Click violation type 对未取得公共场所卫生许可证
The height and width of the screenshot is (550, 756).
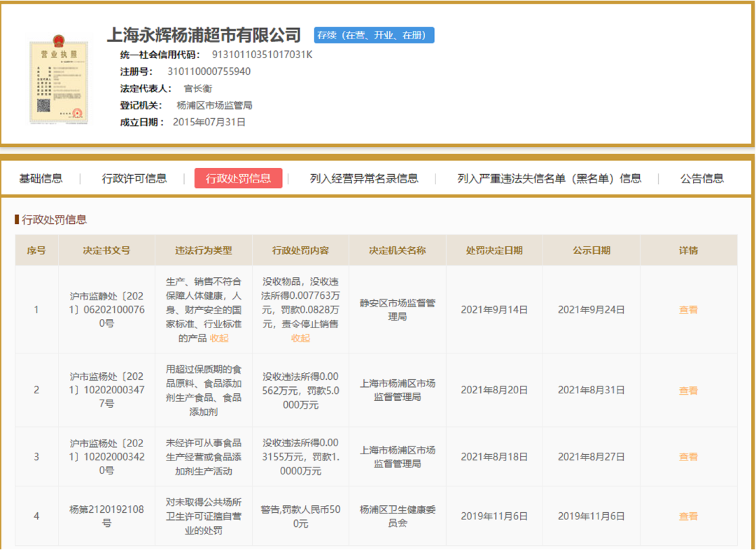point(204,516)
